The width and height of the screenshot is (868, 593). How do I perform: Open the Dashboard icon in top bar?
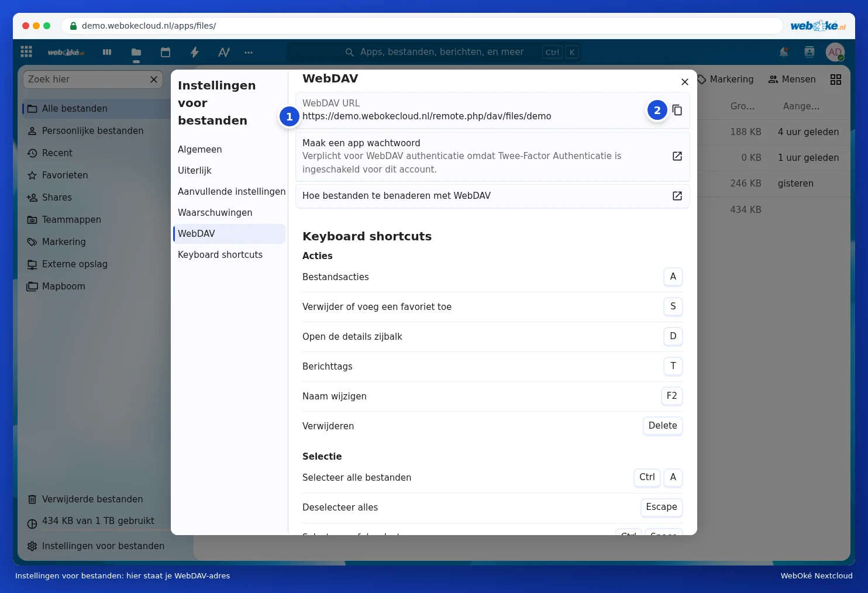click(x=107, y=52)
